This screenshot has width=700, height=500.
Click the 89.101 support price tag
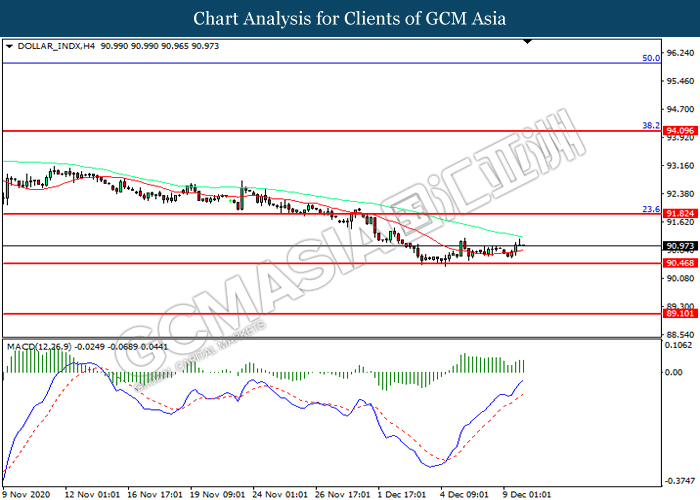[x=679, y=314]
